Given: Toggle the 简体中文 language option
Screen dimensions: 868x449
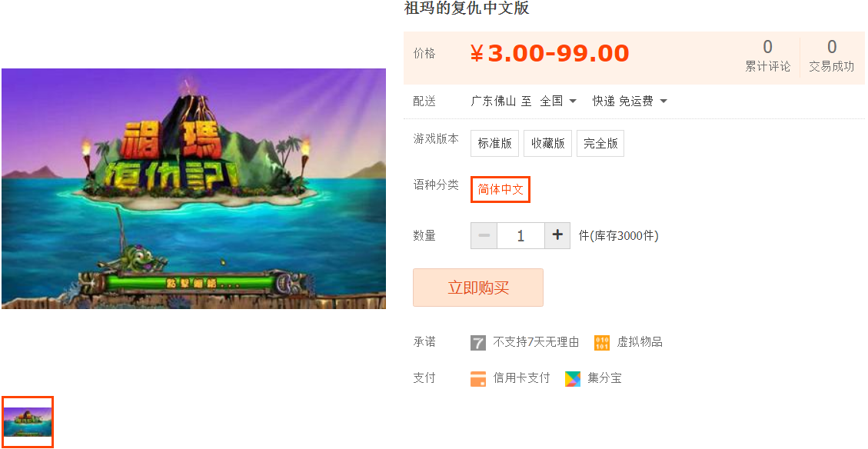Looking at the screenshot, I should (x=501, y=189).
